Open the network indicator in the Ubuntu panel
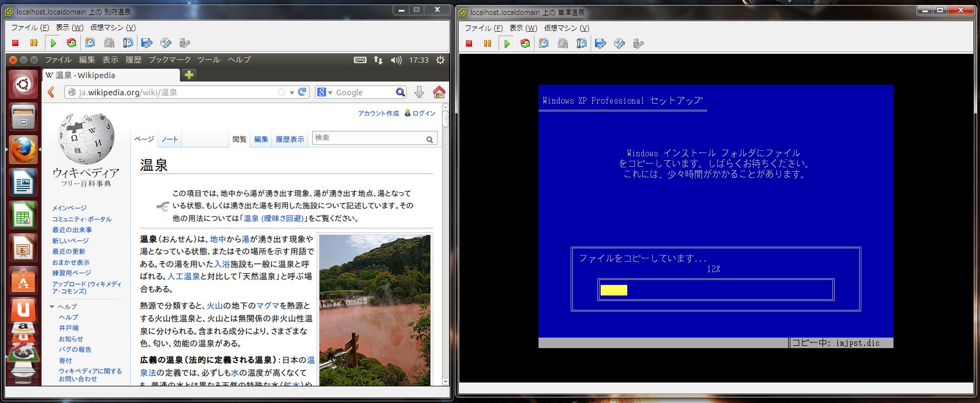 pos(378,60)
